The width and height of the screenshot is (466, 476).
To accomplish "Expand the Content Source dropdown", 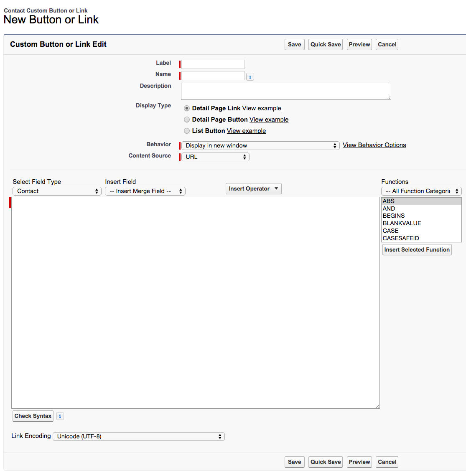I will coord(215,157).
